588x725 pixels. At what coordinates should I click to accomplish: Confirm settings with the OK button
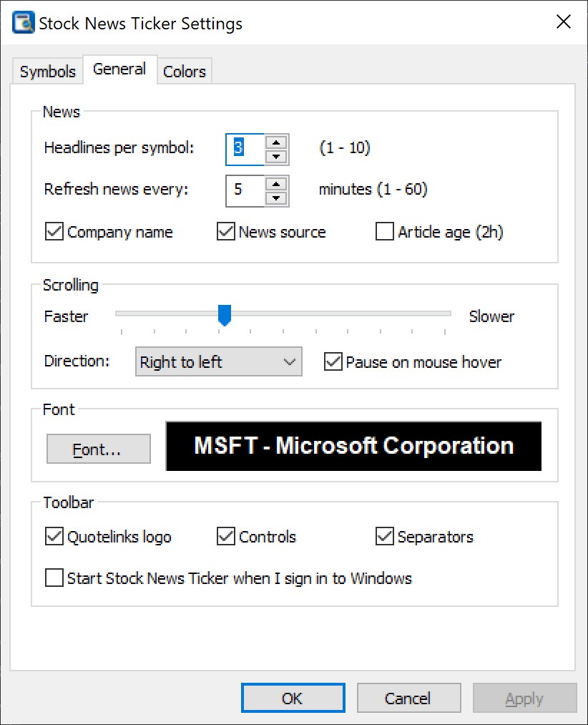[293, 698]
